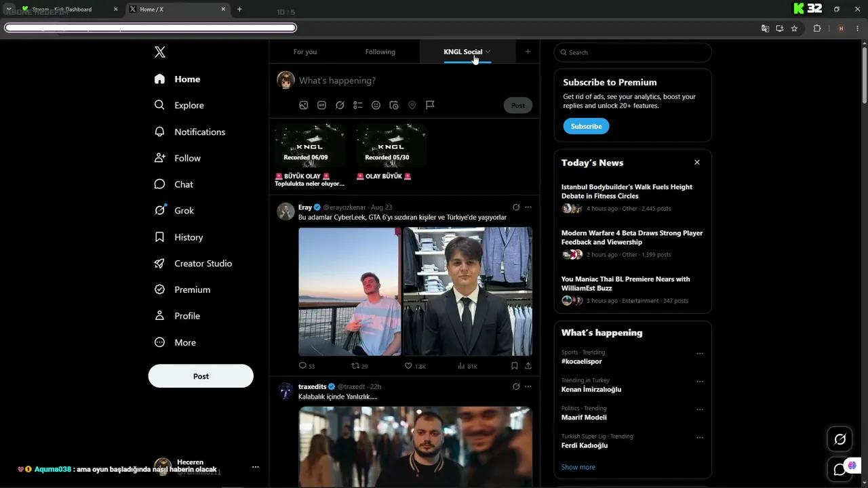This screenshot has width=868, height=488.
Task: Open options for Maarif Modeli trend
Action: (x=700, y=409)
